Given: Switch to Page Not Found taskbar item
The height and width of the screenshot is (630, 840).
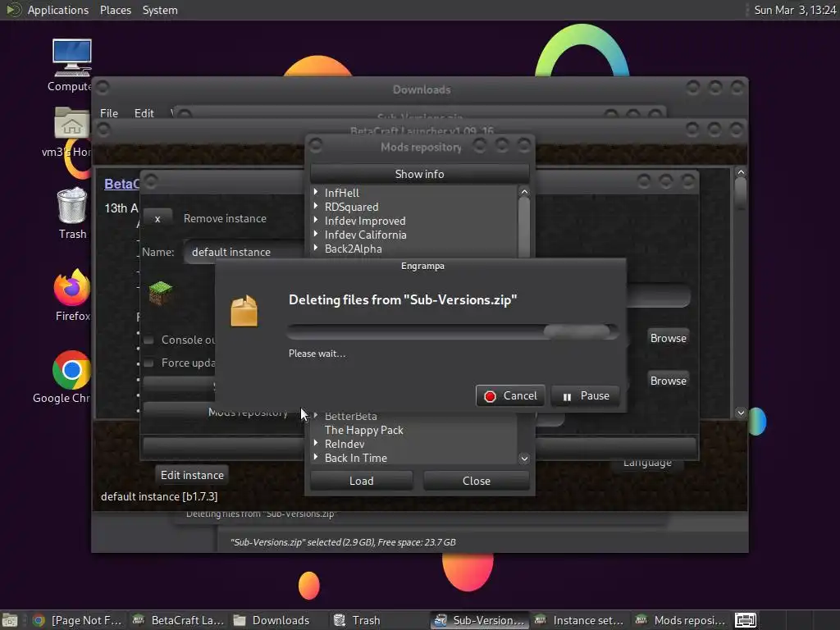Looking at the screenshot, I should [x=78, y=620].
